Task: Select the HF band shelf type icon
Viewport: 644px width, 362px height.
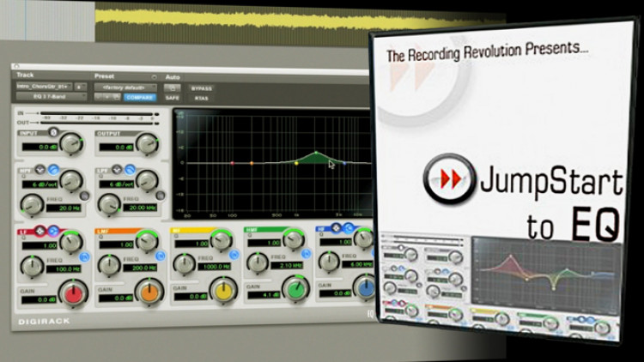Action: 349,228
